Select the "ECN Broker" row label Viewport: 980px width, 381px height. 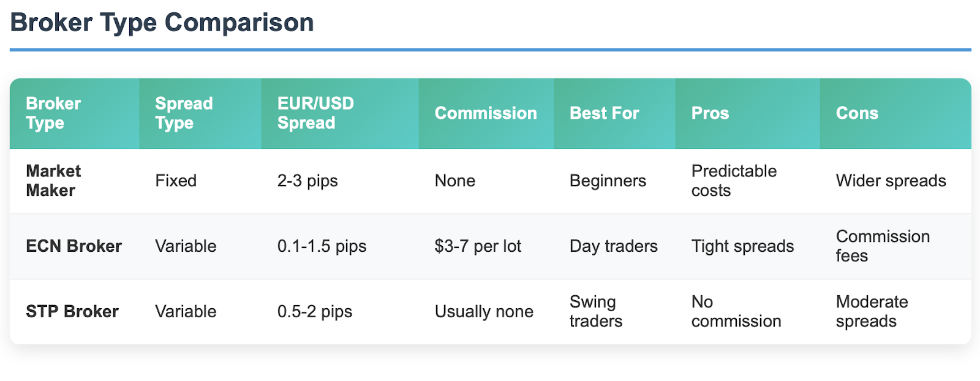tap(73, 246)
